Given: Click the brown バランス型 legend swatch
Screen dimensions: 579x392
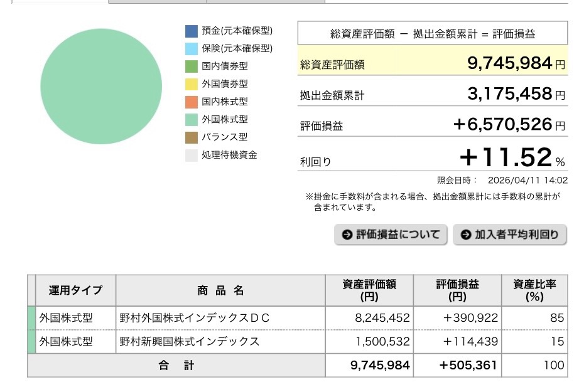Looking at the screenshot, I should (x=192, y=137).
